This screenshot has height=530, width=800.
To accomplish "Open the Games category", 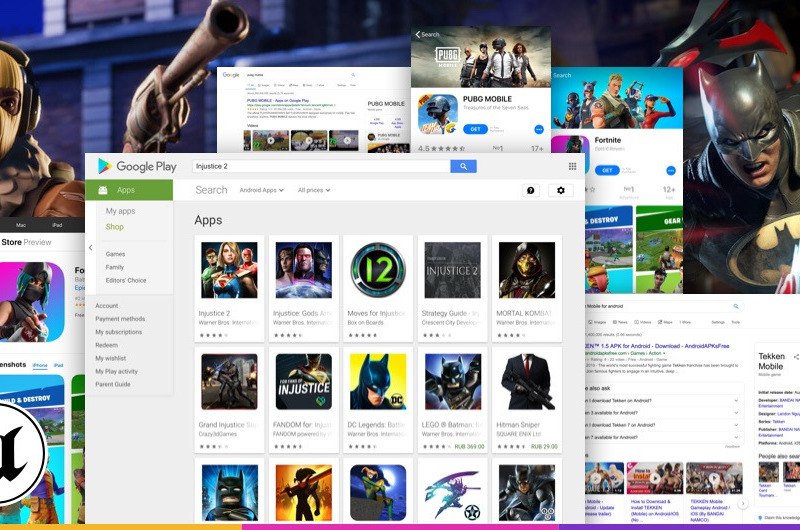I will coord(115,254).
